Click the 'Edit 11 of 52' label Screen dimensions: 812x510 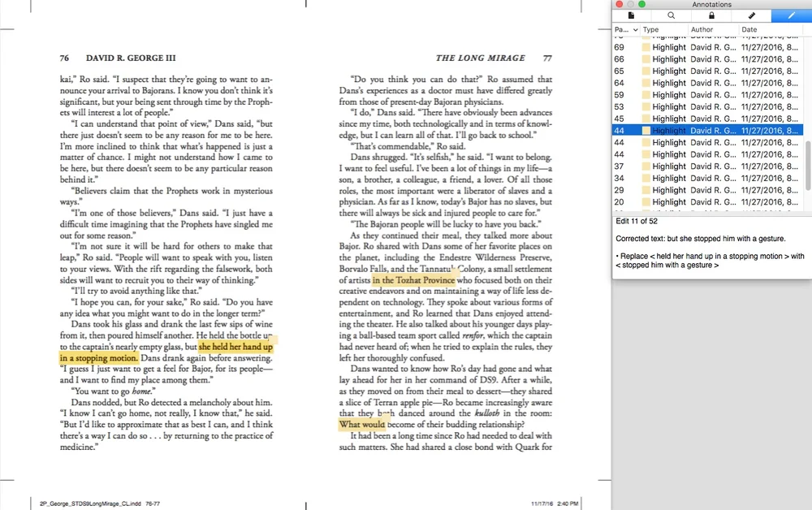pos(637,221)
